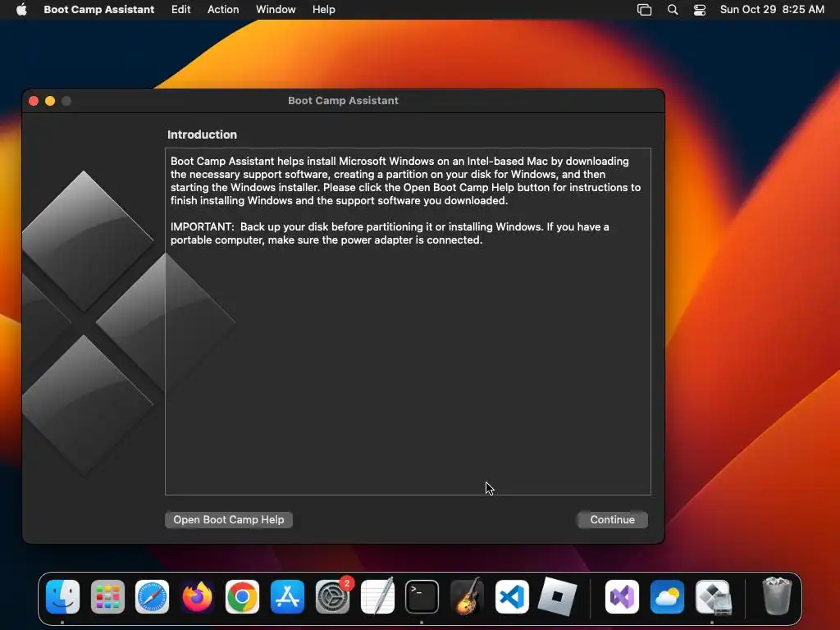This screenshot has height=630, width=840.
Task: Launch Terminal from the Dock
Action: pos(422,597)
